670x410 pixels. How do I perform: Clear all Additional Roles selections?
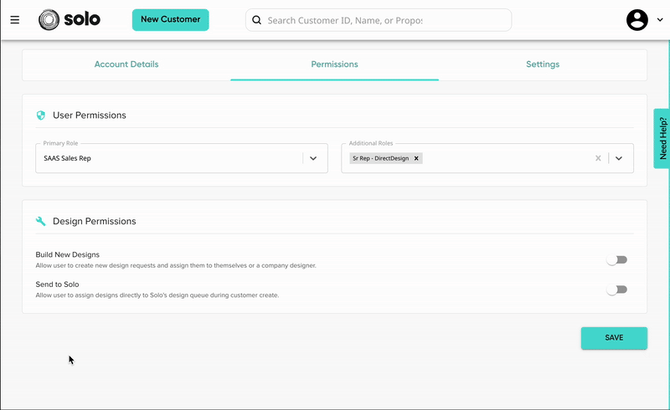pos(598,158)
